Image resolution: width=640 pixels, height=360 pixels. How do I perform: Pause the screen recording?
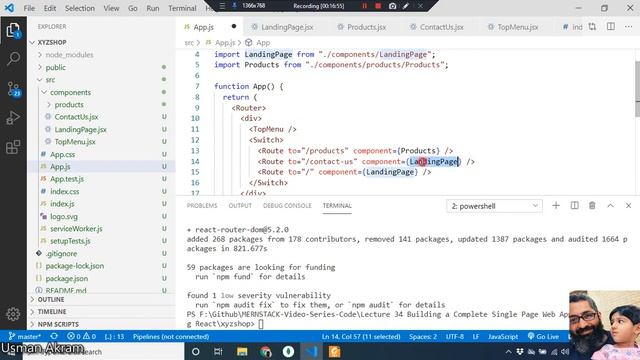[364, 6]
